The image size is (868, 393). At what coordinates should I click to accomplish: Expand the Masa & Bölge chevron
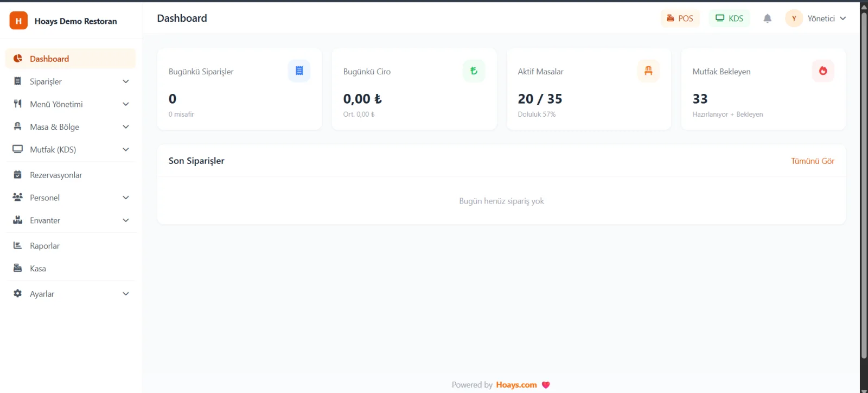126,127
